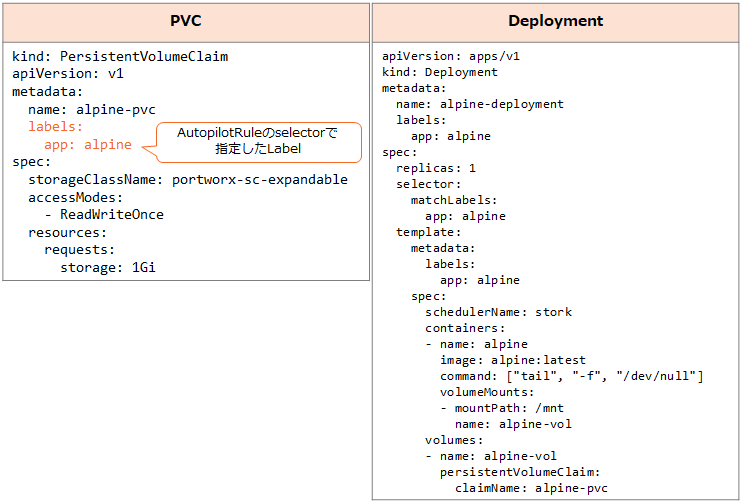
Task: Click the '- ReadWriteOnce' entry
Action: 104,215
